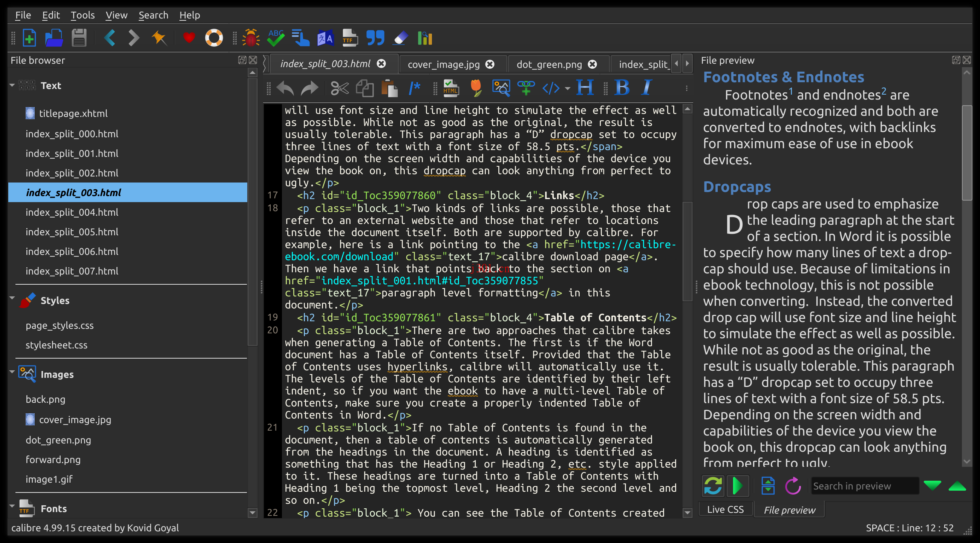Viewport: 980px width, 543px height.
Task: Switch to the Live CSS panel
Action: point(725,509)
